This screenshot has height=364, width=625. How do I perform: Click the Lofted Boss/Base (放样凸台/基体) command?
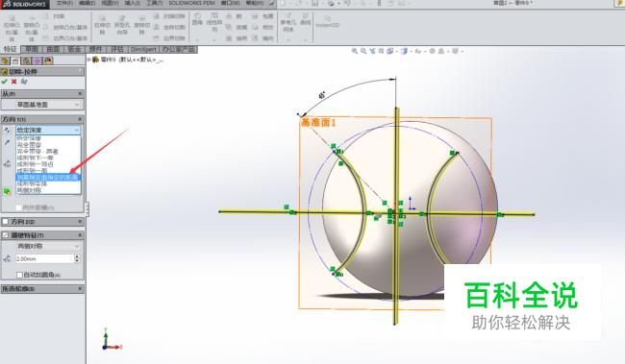tap(65, 28)
